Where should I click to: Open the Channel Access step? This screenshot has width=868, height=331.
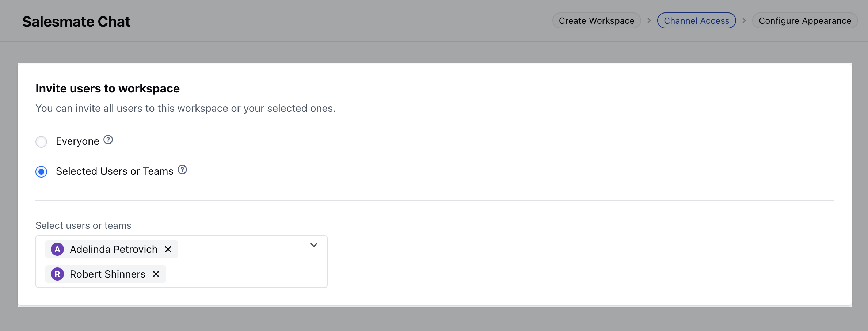pos(696,21)
